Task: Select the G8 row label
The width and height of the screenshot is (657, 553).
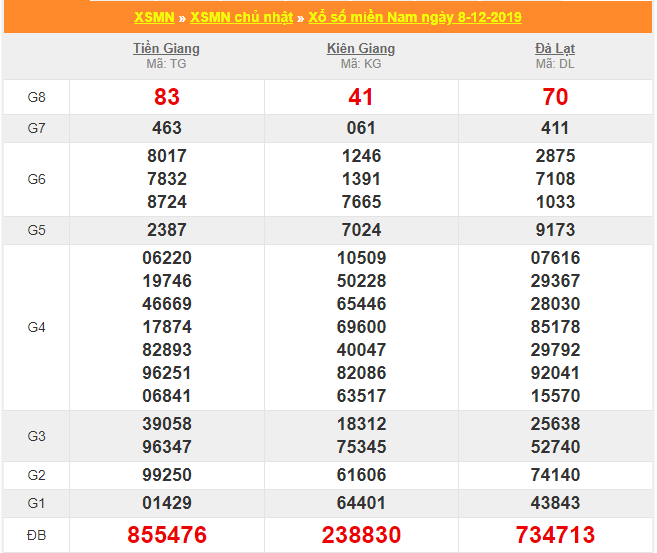Action: click(x=37, y=97)
